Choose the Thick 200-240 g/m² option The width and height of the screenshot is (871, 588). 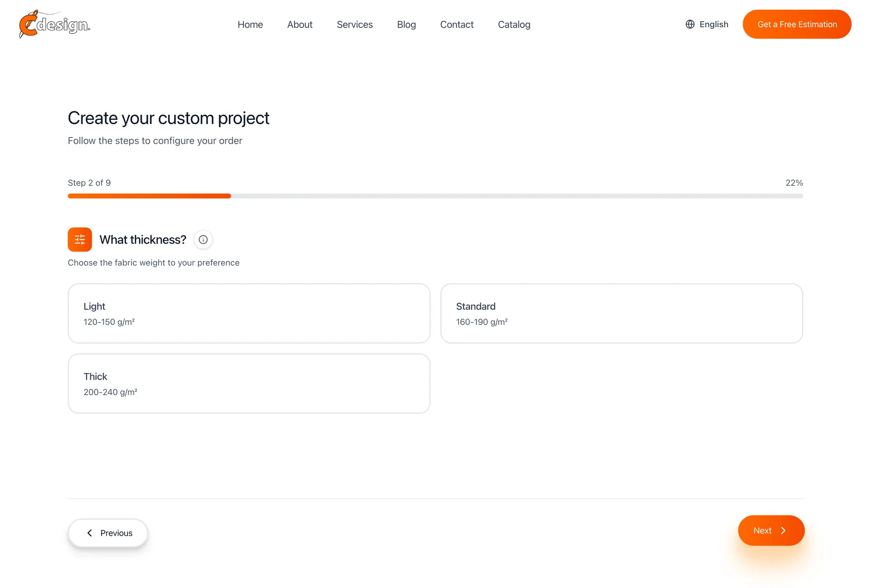pos(249,383)
